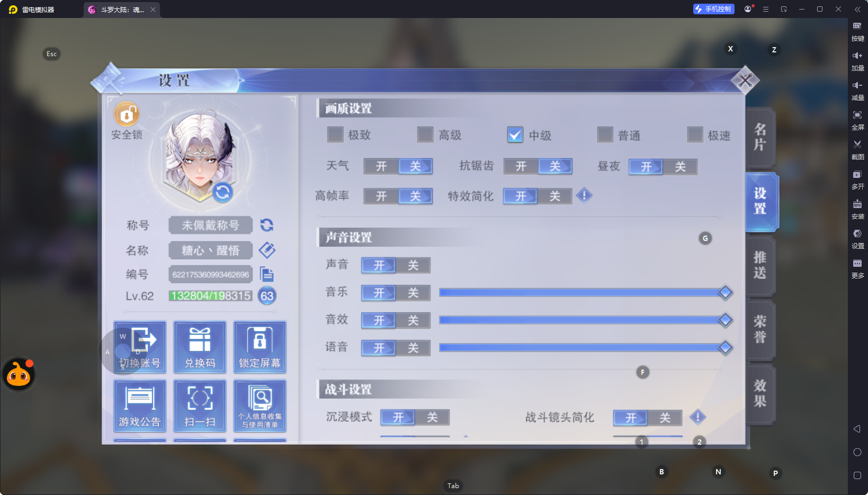This screenshot has height=495, width=868.
Task: Refresh the 称号 title with the refresh icon
Action: [267, 225]
